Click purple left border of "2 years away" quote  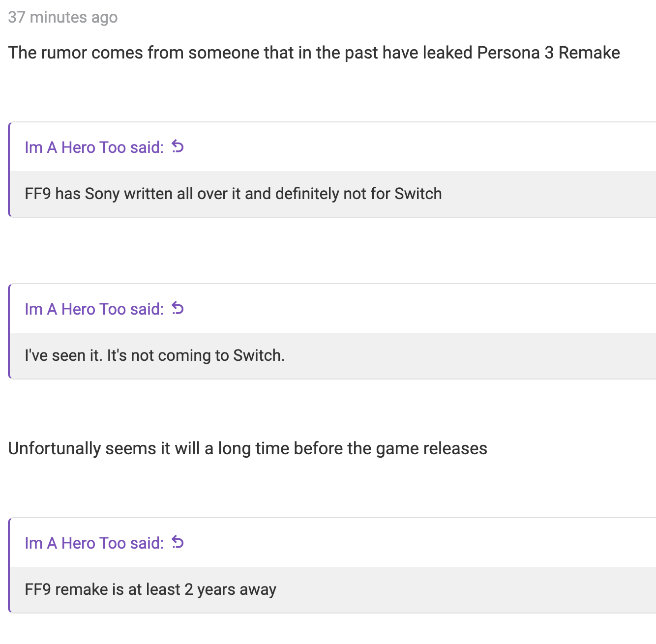9,565
